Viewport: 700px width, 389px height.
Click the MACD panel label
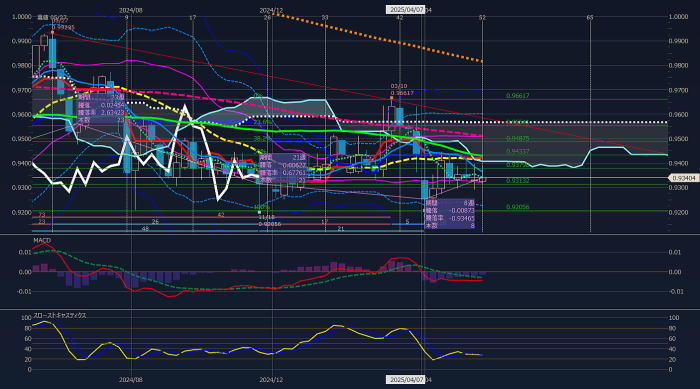[42, 240]
